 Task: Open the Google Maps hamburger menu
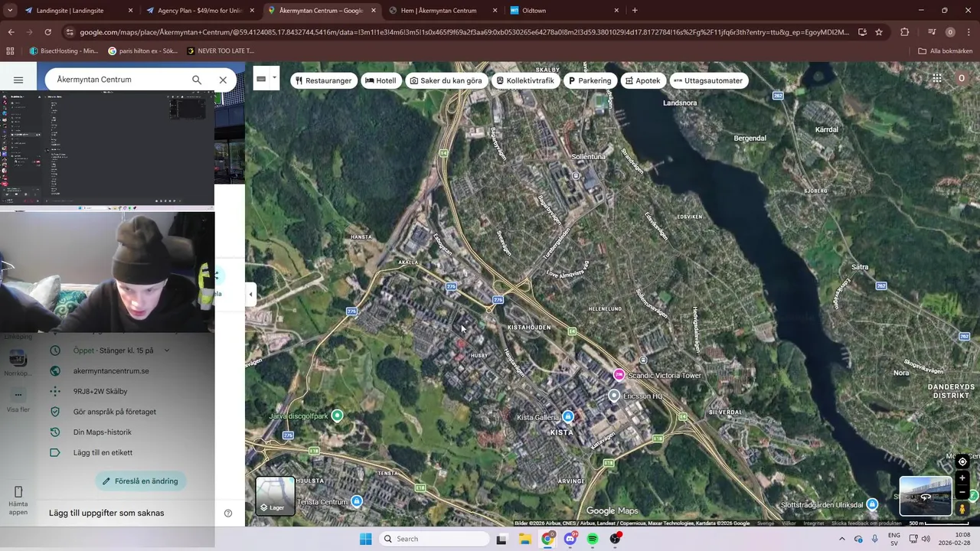[x=18, y=80]
